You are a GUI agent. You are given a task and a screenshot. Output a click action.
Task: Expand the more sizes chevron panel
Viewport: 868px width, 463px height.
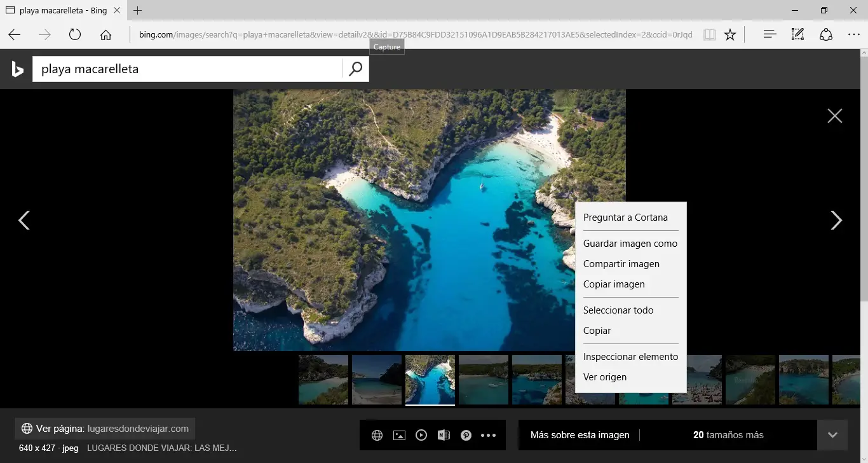point(832,435)
